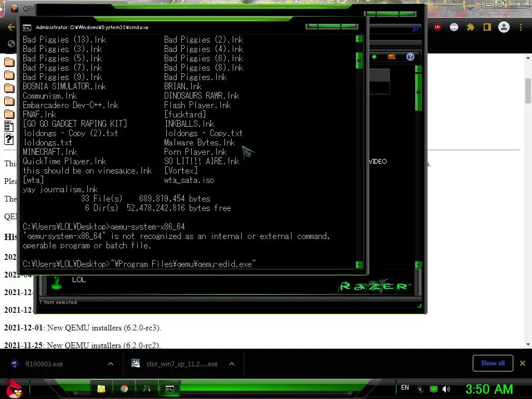Image resolution: width=532 pixels, height=399 pixels.
Task: Click 'QuickTime Player.lnk' entry
Action: click(64, 162)
